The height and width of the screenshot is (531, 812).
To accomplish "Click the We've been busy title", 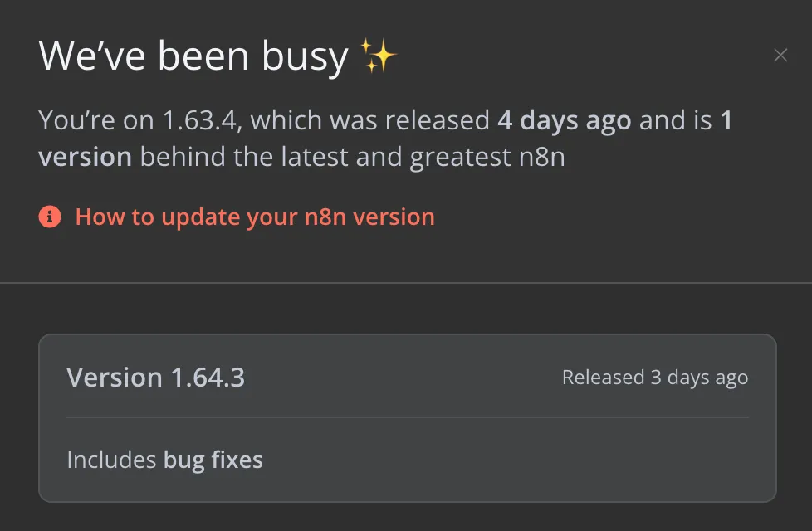I will [x=193, y=56].
